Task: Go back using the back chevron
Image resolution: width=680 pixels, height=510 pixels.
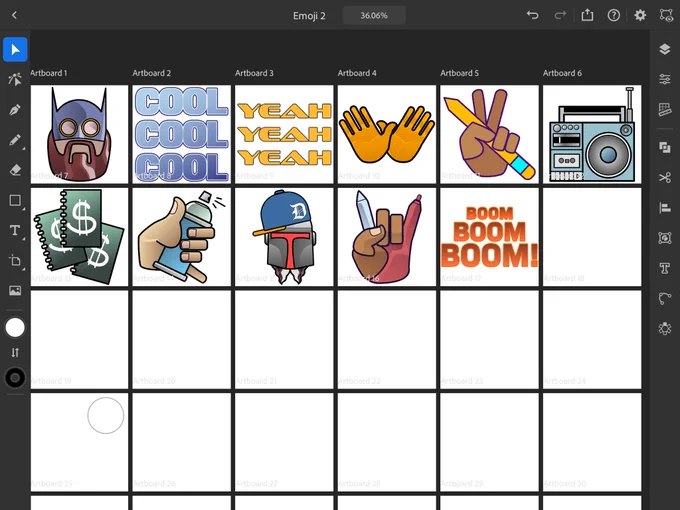Action: click(14, 16)
